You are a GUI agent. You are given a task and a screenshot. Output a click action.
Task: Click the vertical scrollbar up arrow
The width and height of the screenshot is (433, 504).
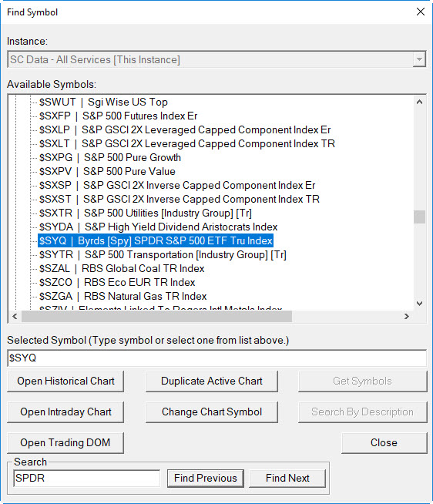(x=419, y=102)
